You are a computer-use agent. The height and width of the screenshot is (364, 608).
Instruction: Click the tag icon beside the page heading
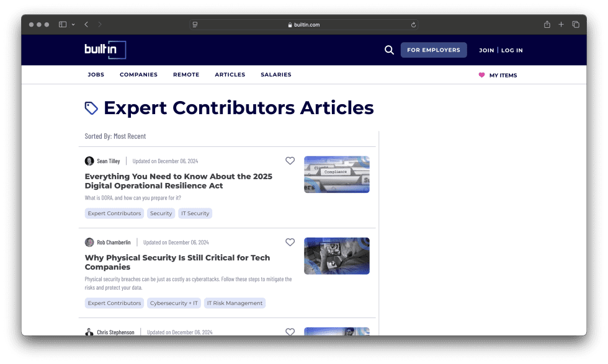[x=91, y=107]
